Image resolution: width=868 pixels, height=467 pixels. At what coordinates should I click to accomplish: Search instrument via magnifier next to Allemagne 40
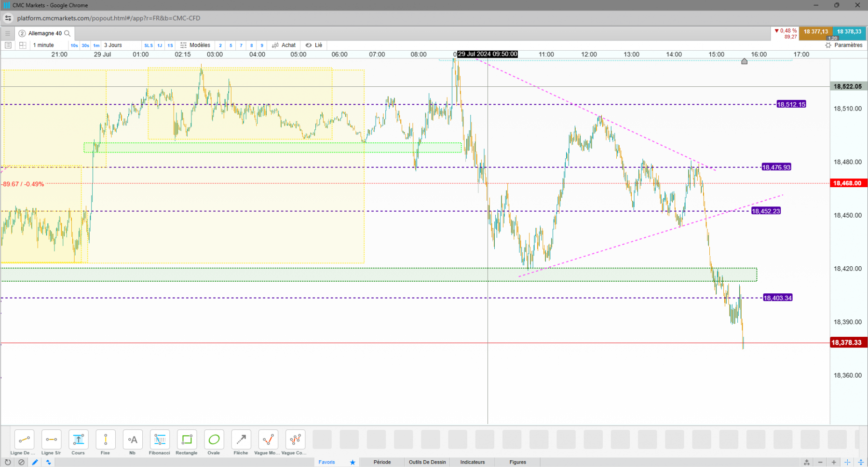click(x=68, y=33)
